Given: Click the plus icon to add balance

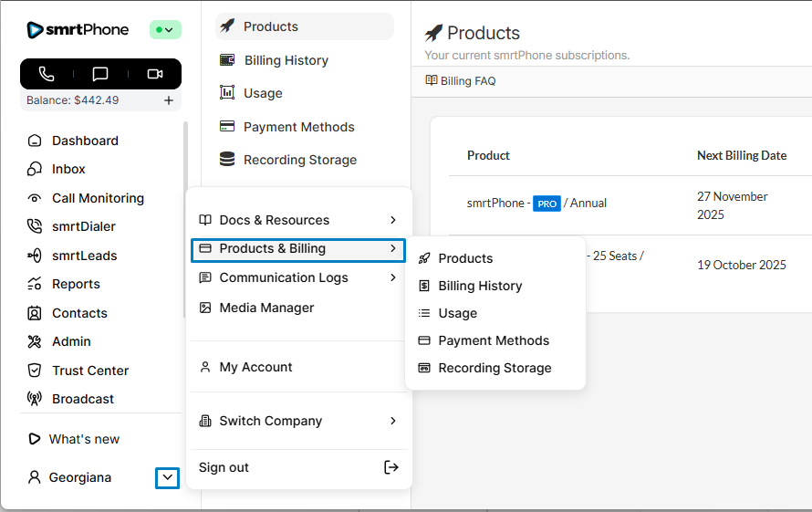Looking at the screenshot, I should pyautogui.click(x=169, y=100).
